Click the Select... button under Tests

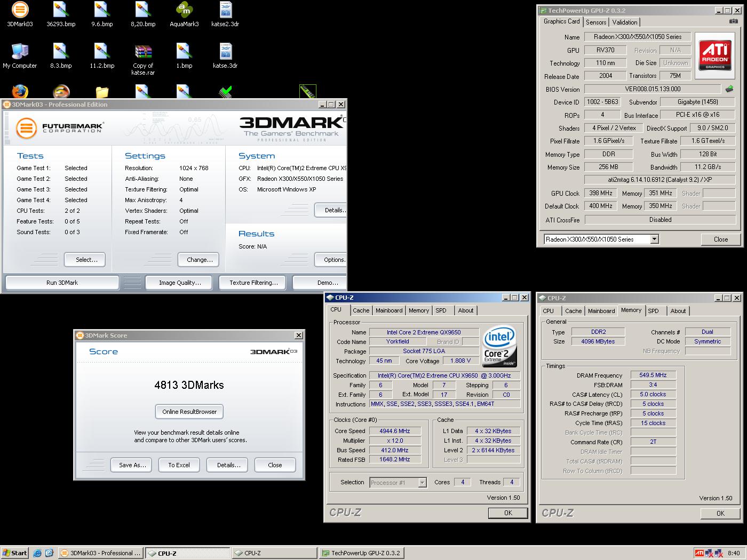pyautogui.click(x=85, y=260)
